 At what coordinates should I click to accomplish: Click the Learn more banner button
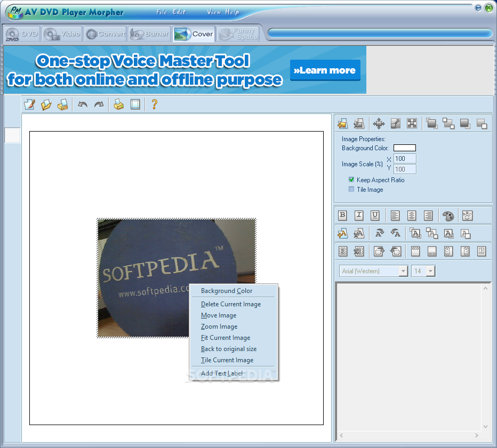coord(325,70)
